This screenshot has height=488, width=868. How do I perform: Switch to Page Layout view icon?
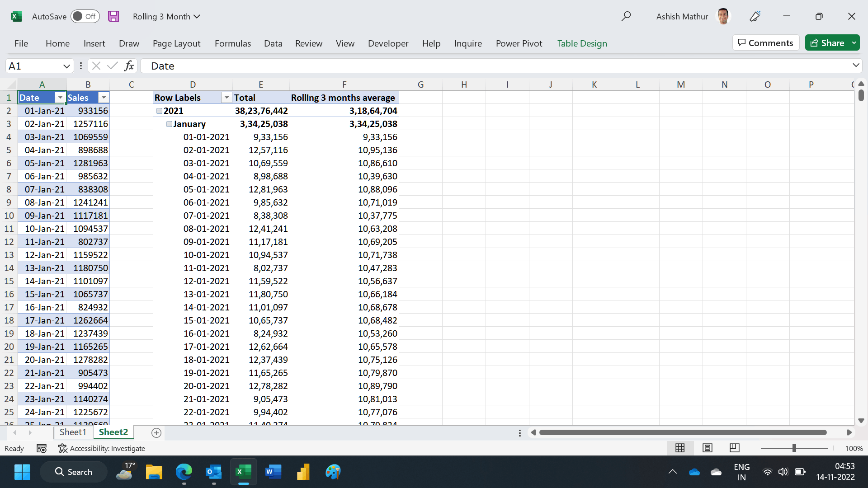pyautogui.click(x=708, y=448)
